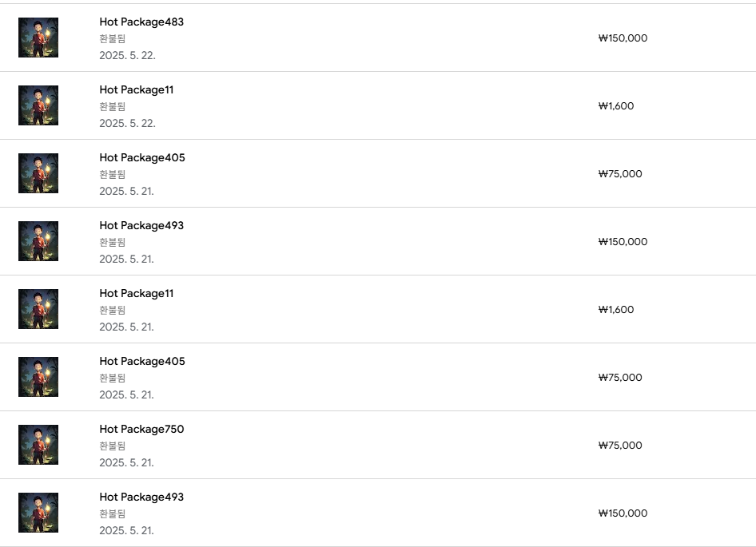Click the thumbnail of the upper Hot Package493
Viewport: 756px width, 547px height.
coord(38,241)
